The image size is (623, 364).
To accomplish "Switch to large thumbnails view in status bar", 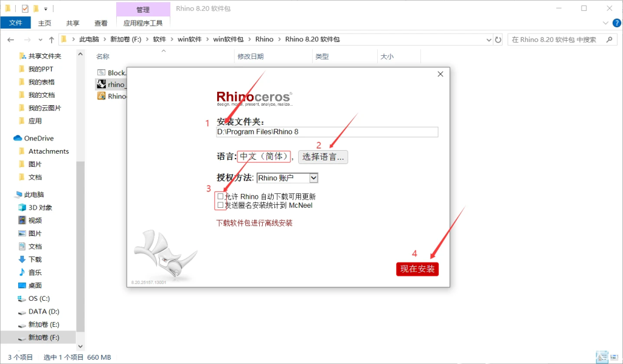I will (x=601, y=357).
